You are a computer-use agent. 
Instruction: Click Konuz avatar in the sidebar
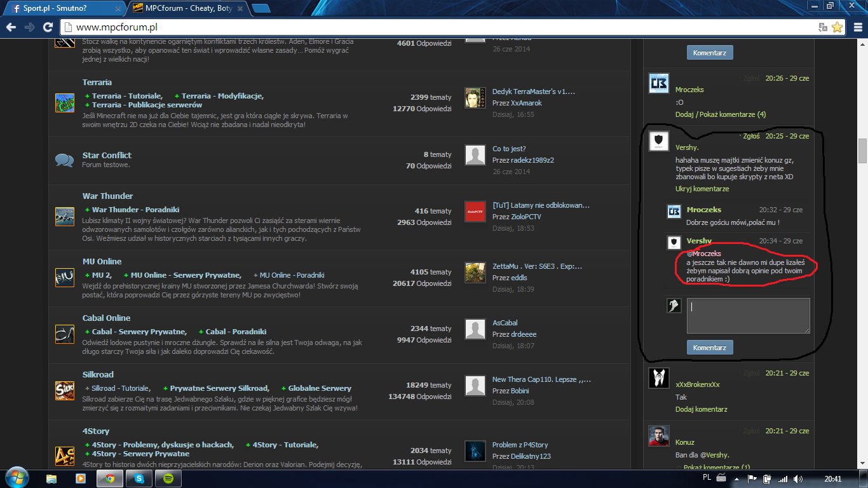point(659,436)
